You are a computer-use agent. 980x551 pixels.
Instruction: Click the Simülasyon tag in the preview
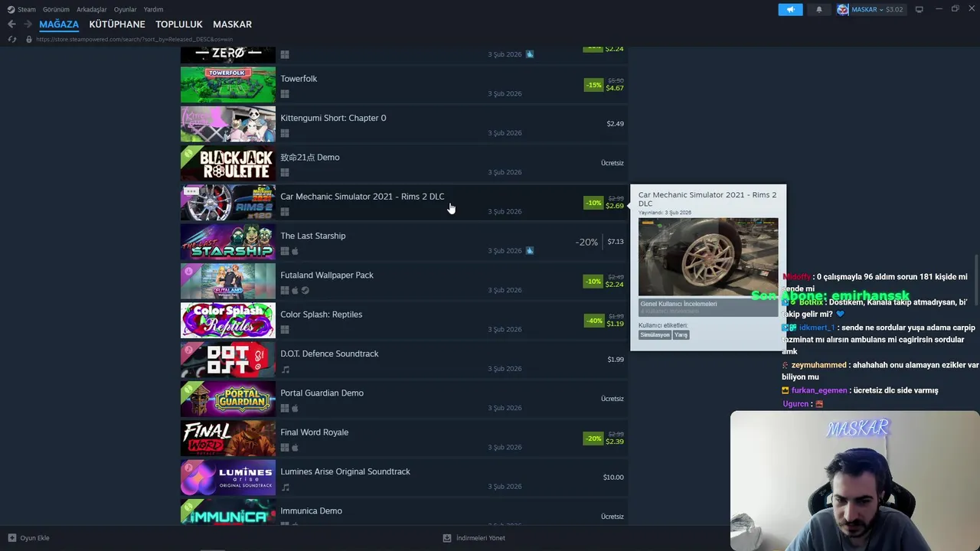click(655, 334)
